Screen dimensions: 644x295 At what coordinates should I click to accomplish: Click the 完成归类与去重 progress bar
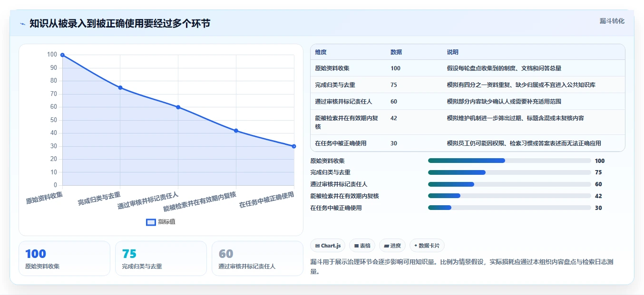[509, 172]
